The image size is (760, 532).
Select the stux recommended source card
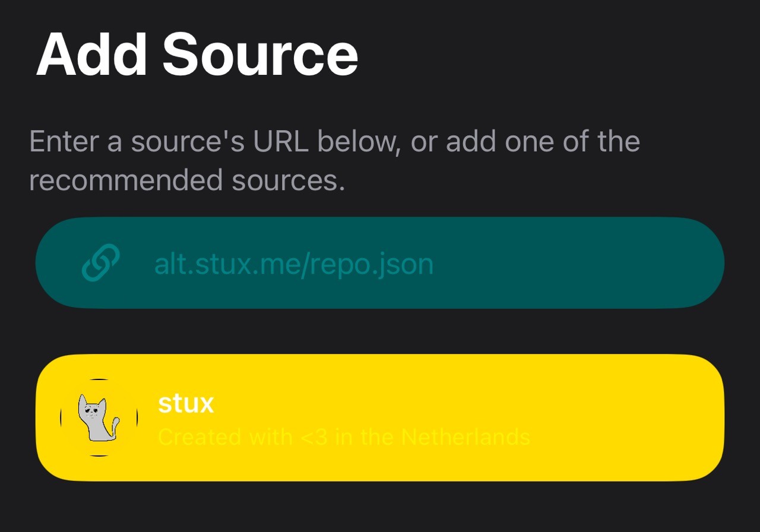point(380,418)
